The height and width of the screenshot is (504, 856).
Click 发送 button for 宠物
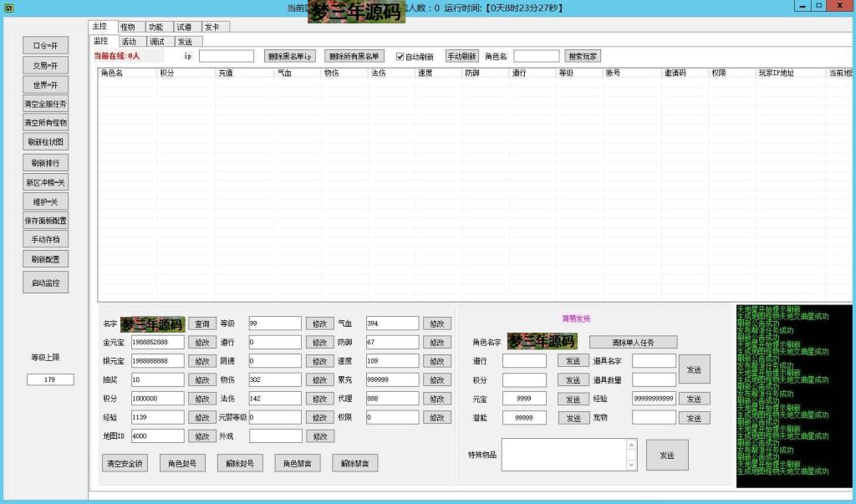click(x=695, y=418)
